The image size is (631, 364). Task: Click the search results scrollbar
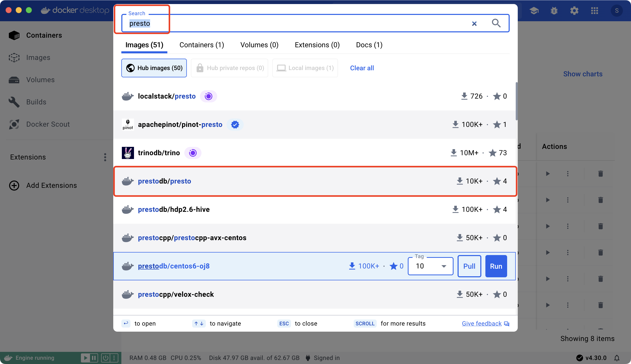(516, 101)
